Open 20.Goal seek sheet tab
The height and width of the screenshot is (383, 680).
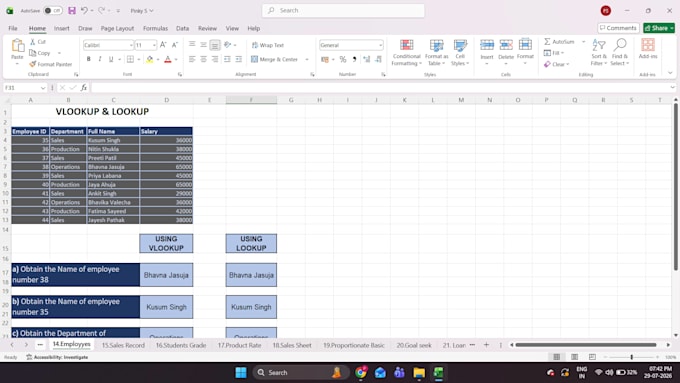414,345
